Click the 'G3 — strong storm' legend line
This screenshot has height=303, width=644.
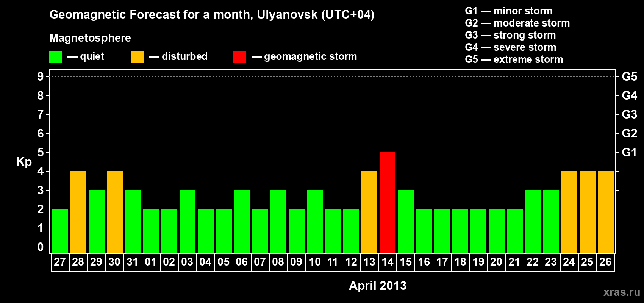pos(510,35)
